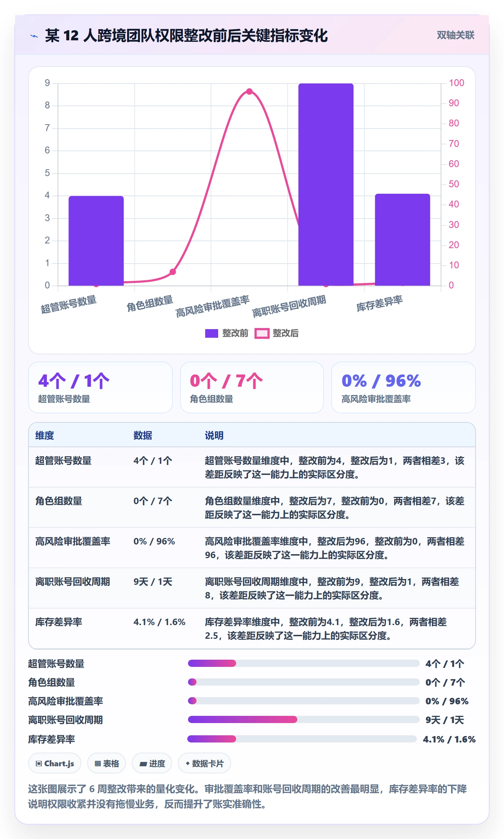Click the 高风险审批覆盖率 progress bar

point(303,701)
